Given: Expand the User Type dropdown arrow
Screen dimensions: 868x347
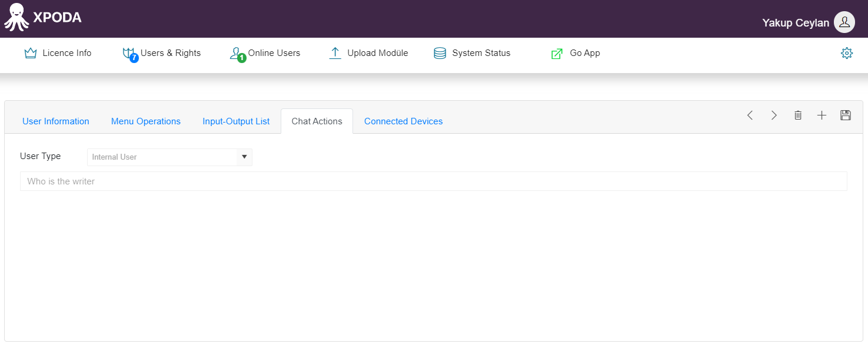Looking at the screenshot, I should pos(244,157).
